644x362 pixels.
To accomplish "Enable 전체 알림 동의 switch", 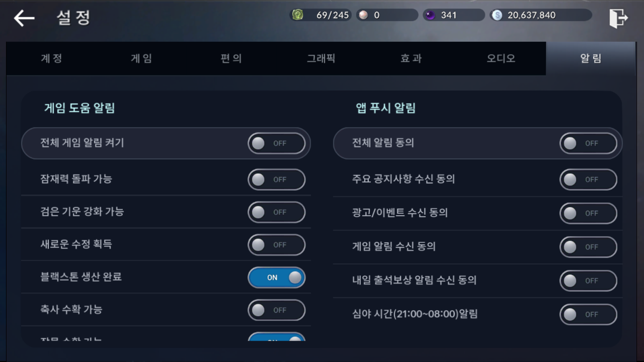I will [588, 143].
